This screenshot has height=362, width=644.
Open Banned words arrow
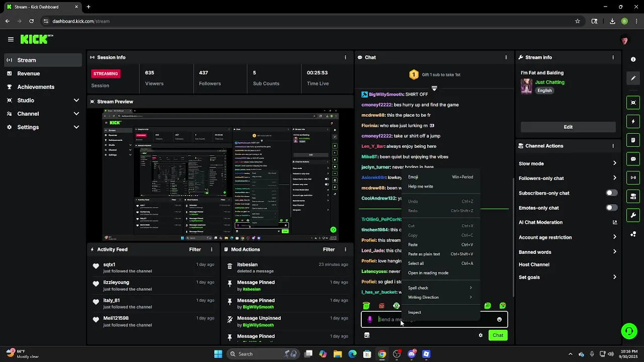click(614, 252)
